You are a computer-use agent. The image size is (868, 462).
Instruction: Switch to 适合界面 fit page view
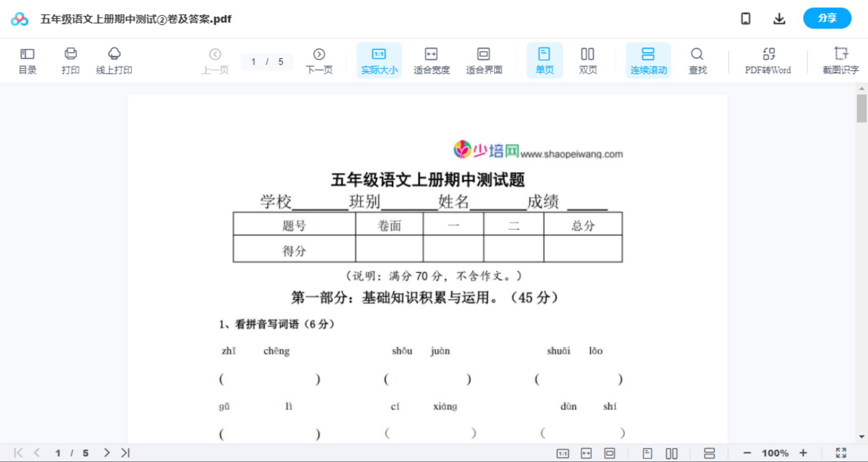(484, 60)
